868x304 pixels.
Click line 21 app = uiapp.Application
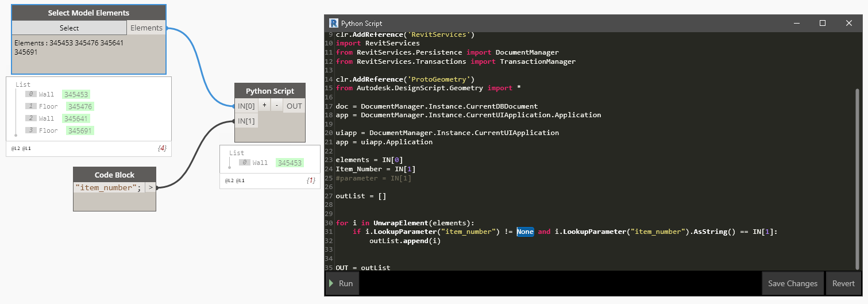(384, 142)
